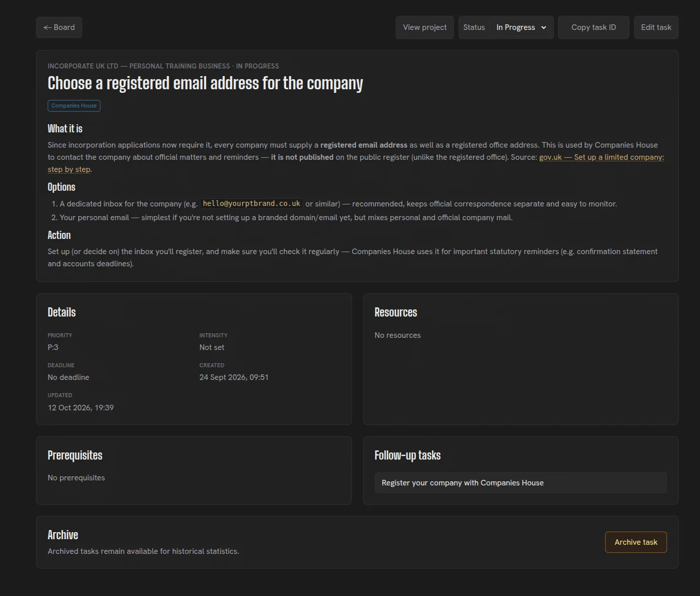Open the In Progress status dropdown

tap(521, 27)
